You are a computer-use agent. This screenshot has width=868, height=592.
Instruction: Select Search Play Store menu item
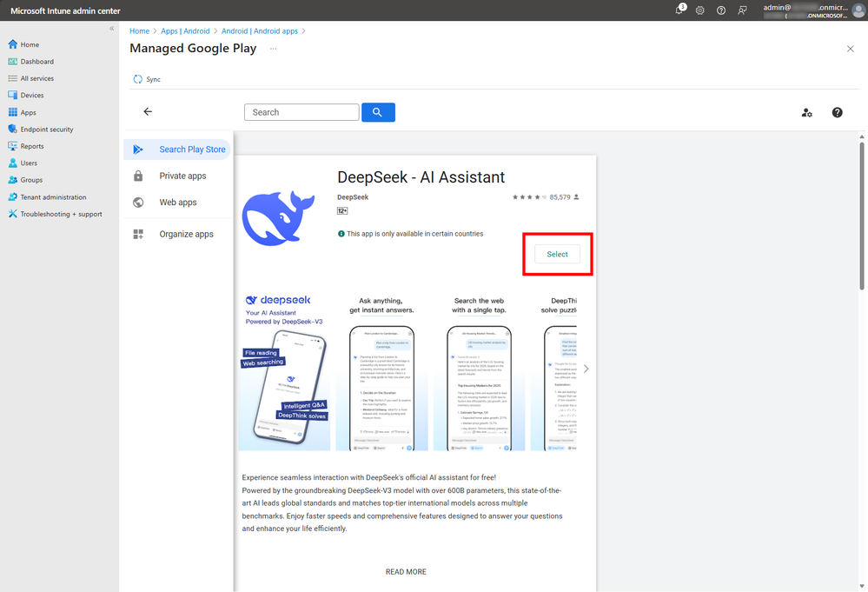point(177,150)
